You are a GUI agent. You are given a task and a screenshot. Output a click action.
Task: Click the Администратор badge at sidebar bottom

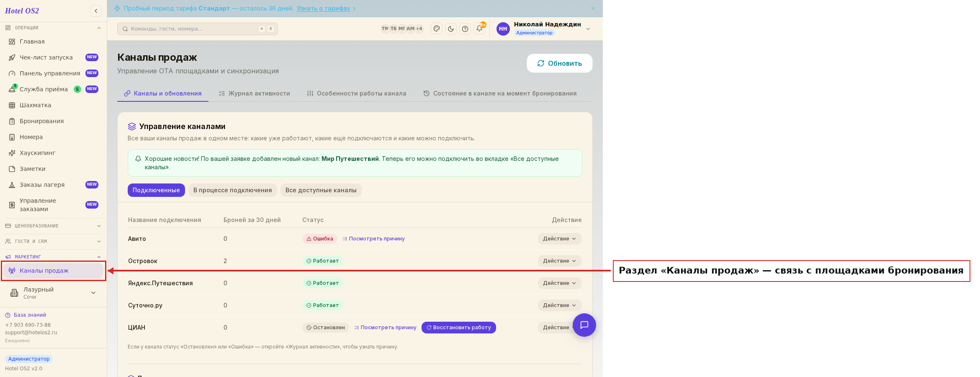click(29, 359)
